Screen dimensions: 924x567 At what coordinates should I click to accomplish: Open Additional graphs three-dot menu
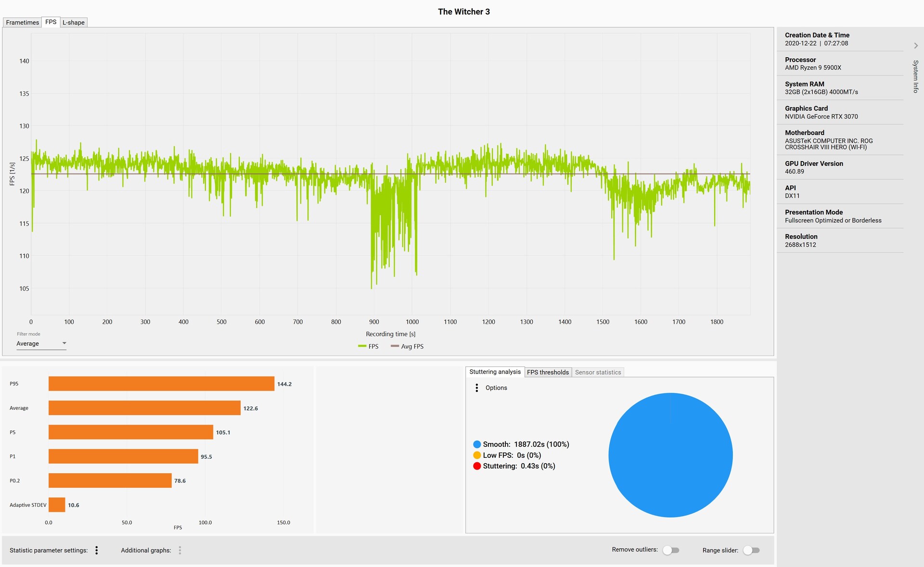(x=180, y=550)
